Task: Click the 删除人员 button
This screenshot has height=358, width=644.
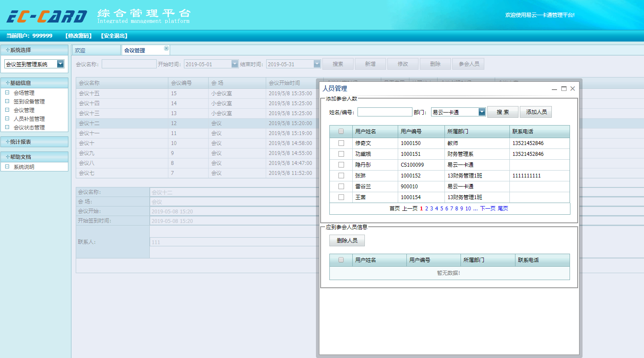Action: pyautogui.click(x=347, y=240)
